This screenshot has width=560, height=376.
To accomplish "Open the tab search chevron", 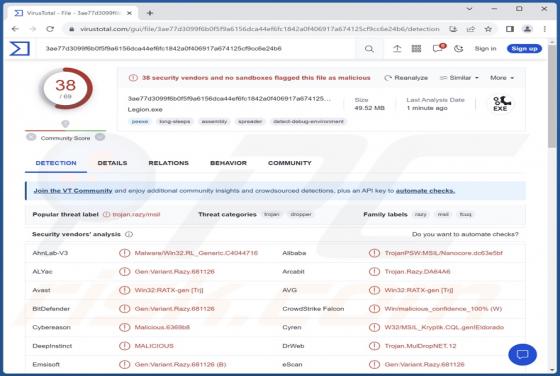I will coord(469,9).
